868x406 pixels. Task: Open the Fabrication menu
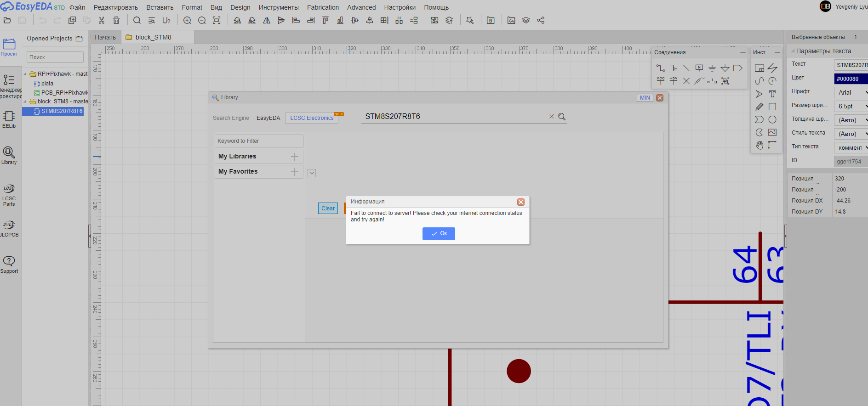point(323,7)
